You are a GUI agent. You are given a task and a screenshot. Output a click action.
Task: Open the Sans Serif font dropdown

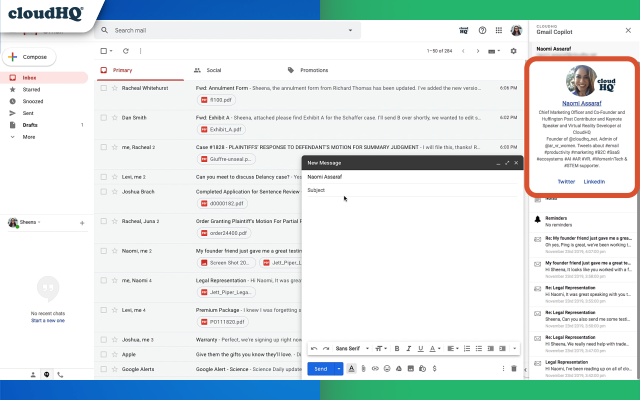352,349
